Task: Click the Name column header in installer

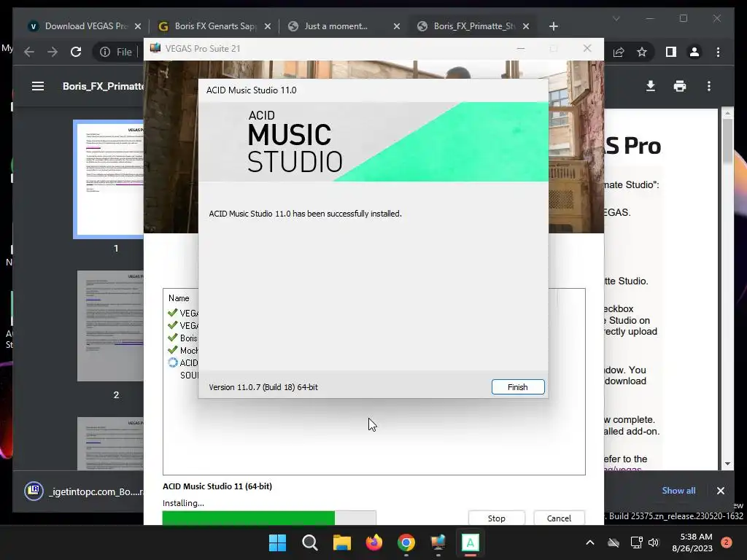Action: [x=179, y=298]
